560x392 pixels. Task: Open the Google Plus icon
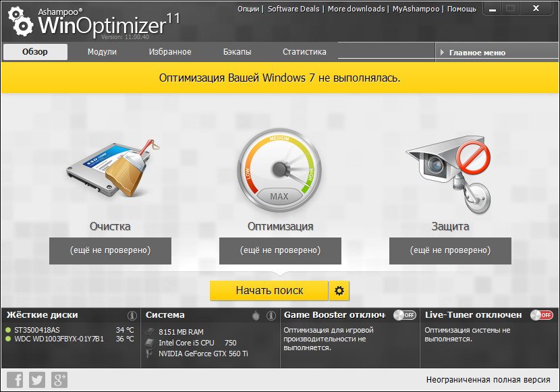(x=59, y=379)
